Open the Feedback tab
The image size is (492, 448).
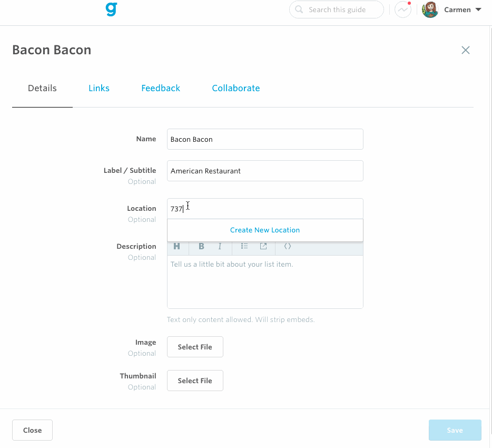[161, 88]
